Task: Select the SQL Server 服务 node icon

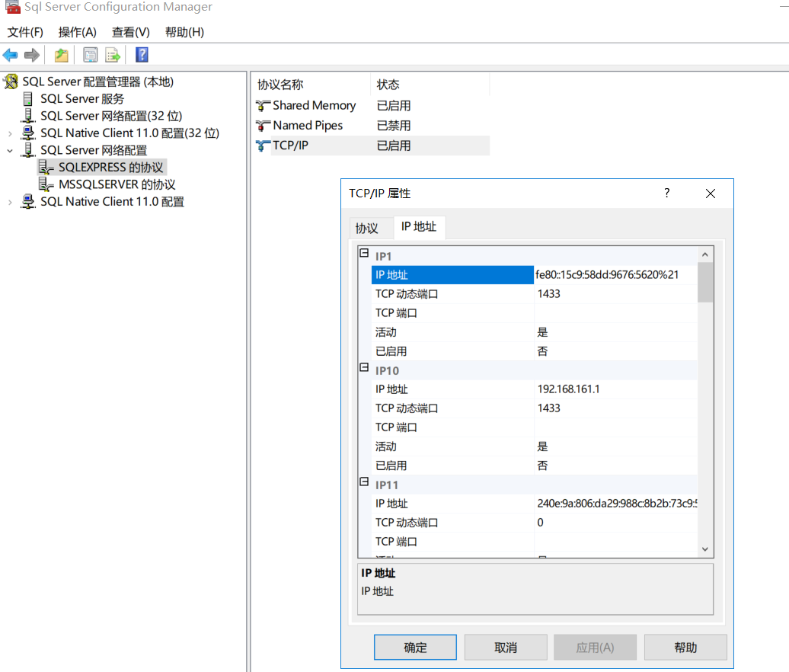Action: coord(28,98)
